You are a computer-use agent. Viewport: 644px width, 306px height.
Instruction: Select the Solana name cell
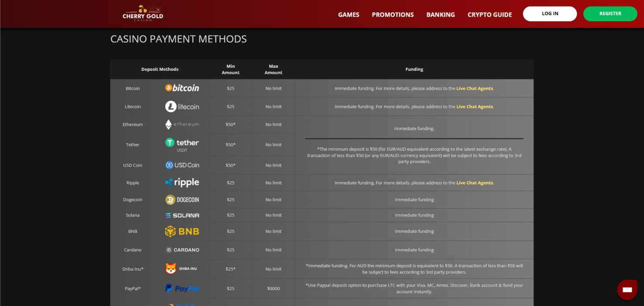click(x=133, y=215)
